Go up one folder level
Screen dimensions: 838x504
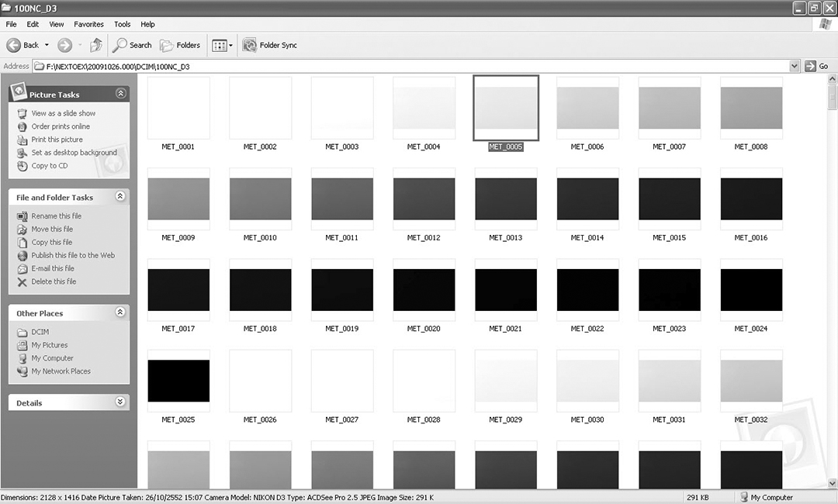point(96,45)
